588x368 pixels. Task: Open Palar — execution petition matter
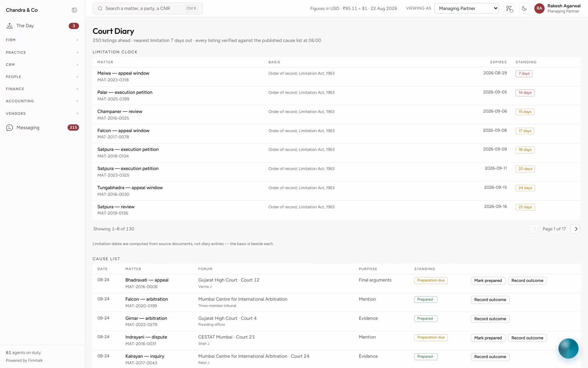click(x=125, y=92)
